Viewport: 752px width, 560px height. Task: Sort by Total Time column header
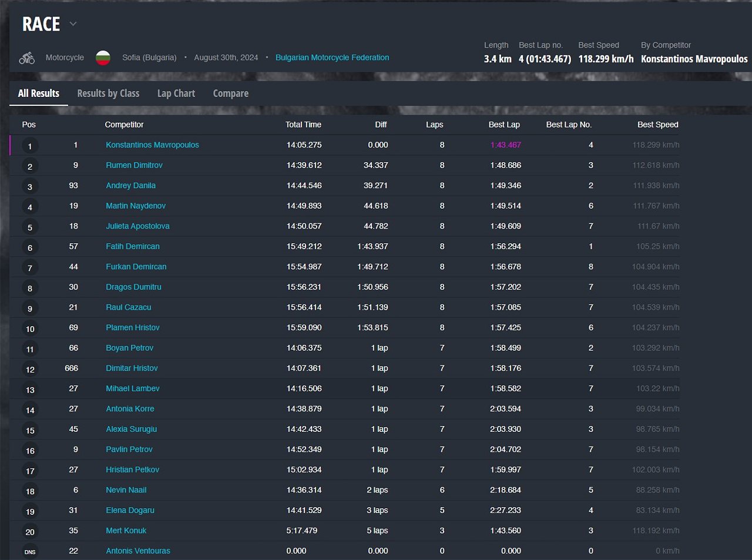click(303, 125)
